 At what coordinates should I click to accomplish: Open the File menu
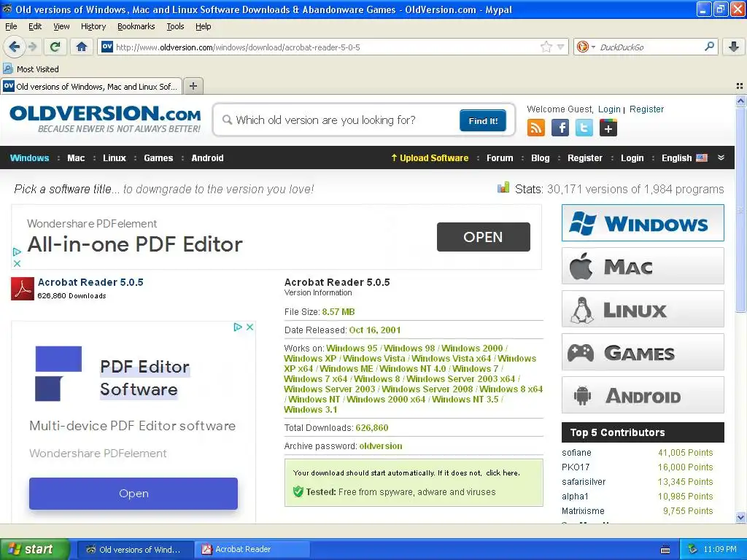coord(11,26)
